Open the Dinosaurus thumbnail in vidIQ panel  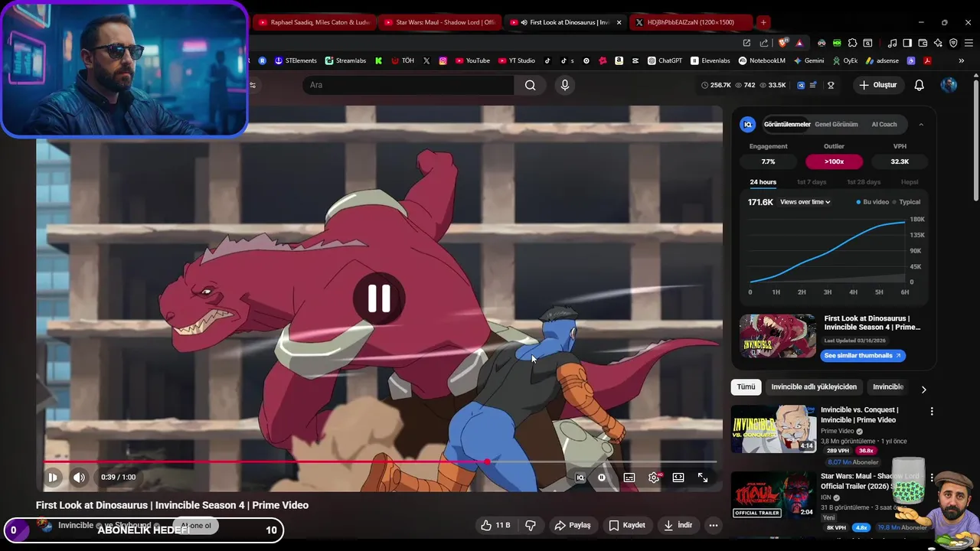click(x=778, y=336)
